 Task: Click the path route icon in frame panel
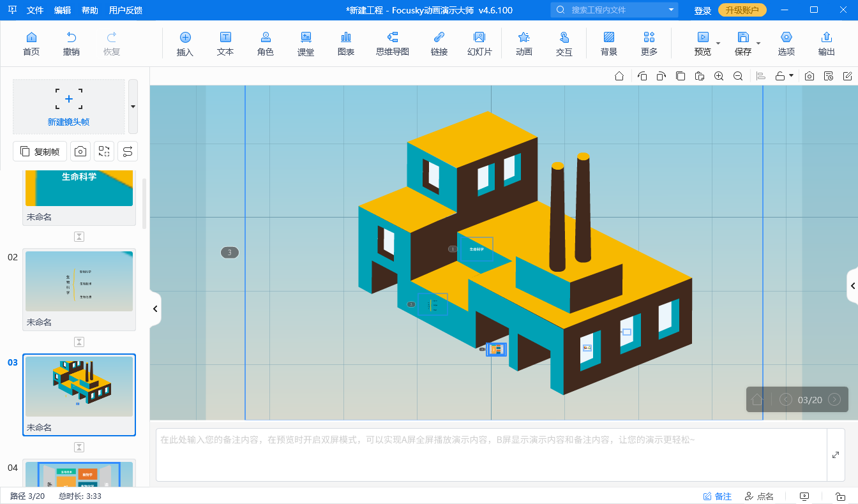(x=128, y=151)
